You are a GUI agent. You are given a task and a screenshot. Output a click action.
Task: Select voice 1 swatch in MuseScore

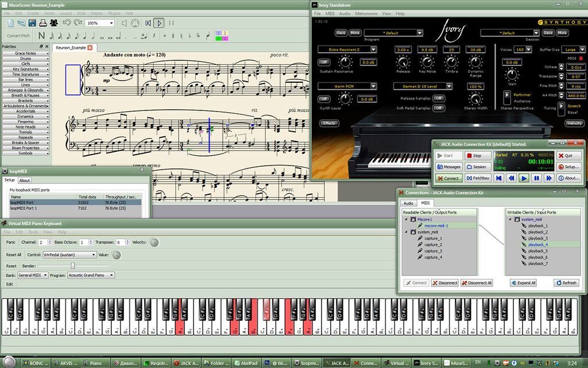coord(218,33)
